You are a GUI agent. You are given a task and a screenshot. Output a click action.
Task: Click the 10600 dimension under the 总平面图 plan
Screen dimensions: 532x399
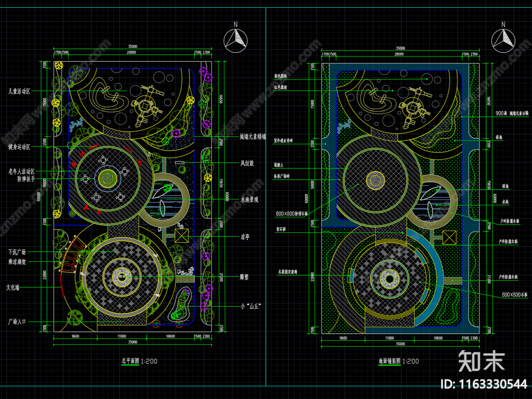pyautogui.click(x=170, y=336)
